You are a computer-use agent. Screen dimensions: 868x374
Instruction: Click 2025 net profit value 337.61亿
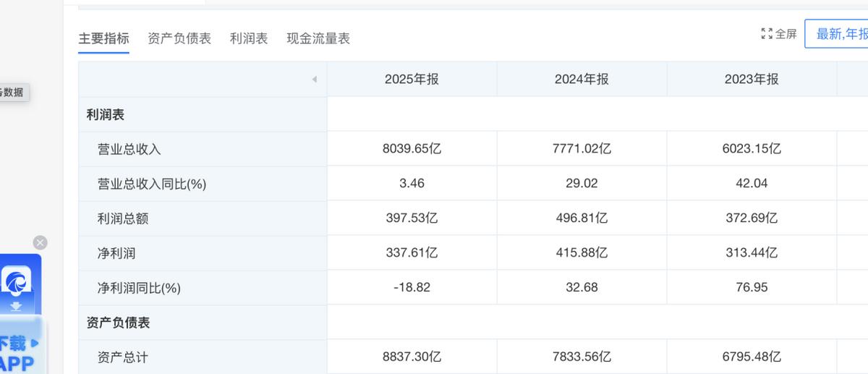click(412, 253)
